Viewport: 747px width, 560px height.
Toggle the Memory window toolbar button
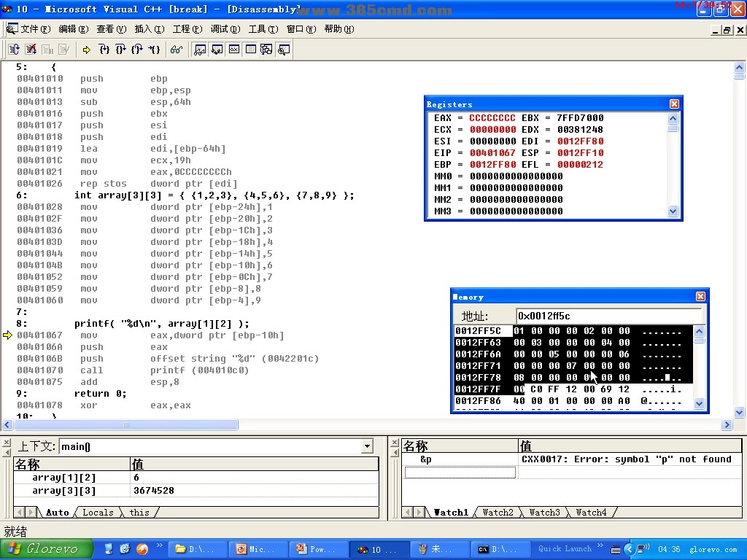[250, 50]
